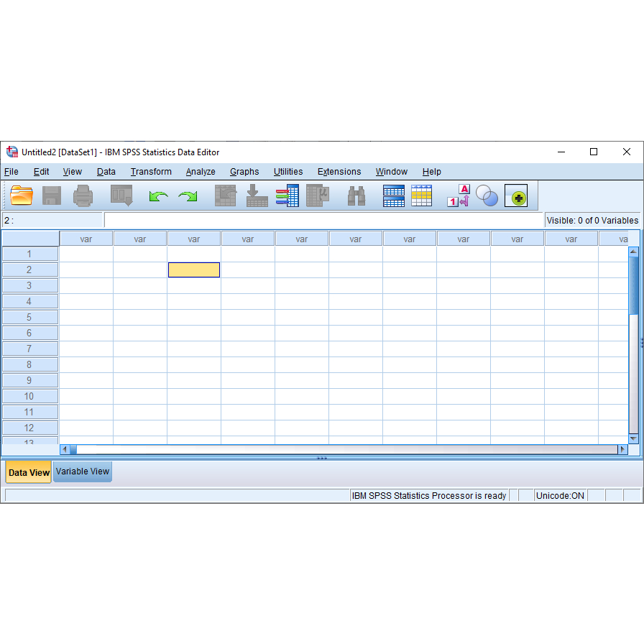Viewport: 644px width, 644px height.
Task: Click the green plus customize toolbar icon
Action: pyautogui.click(x=516, y=195)
